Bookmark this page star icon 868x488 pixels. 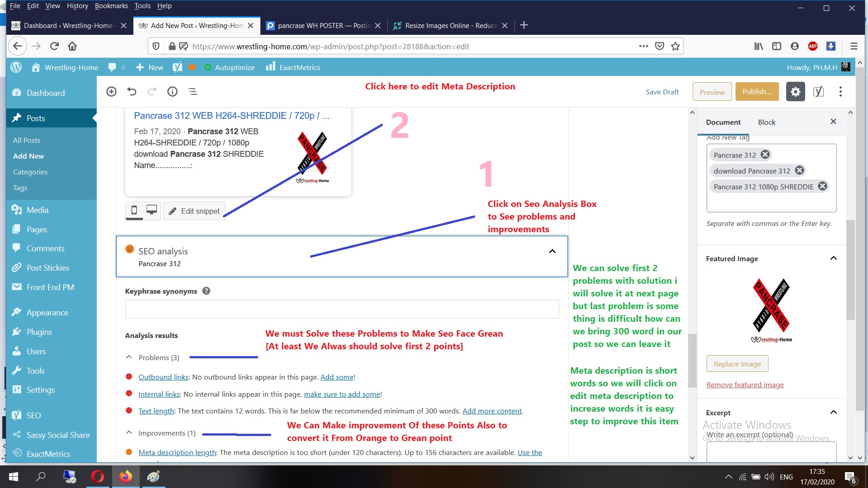coord(675,46)
